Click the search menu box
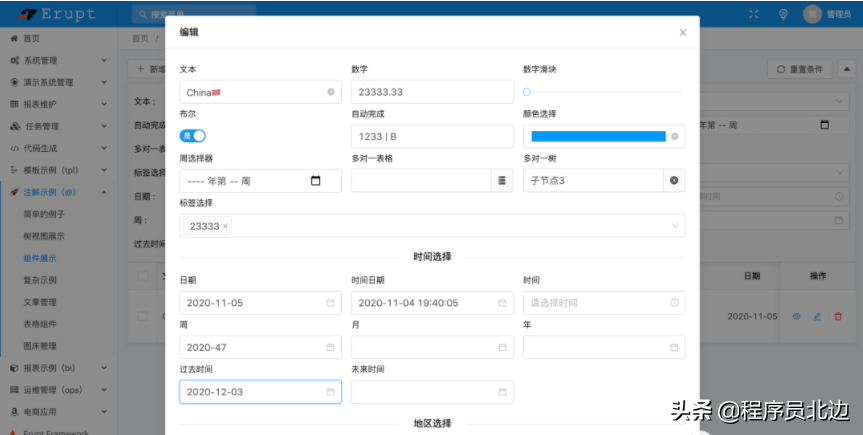Image resolution: width=863 pixels, height=435 pixels. (194, 14)
